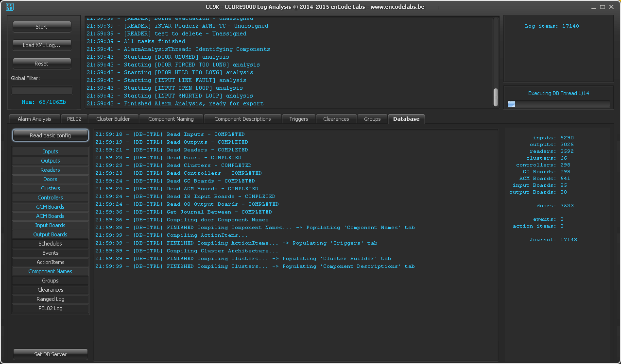Click the Inputs button in sidebar
621x364 pixels.
point(51,151)
